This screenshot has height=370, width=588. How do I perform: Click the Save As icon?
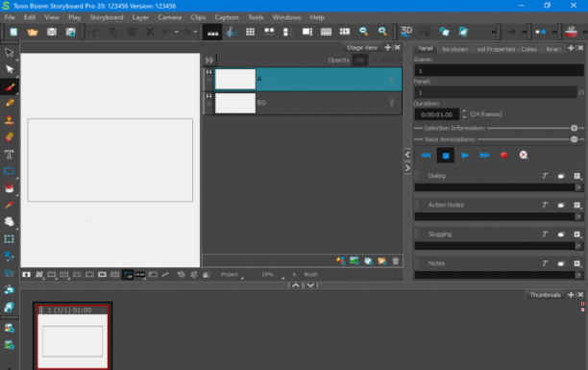[x=70, y=32]
